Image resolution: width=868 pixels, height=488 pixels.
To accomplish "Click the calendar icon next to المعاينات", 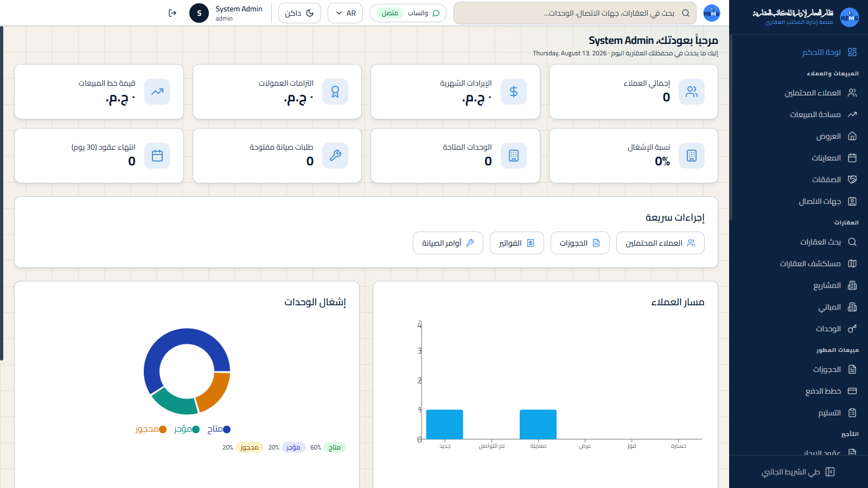I will 852,158.
